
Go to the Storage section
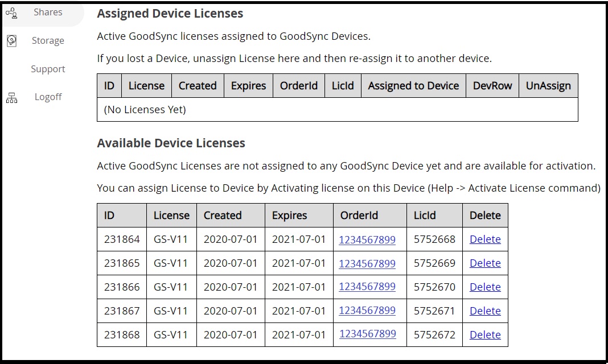tap(48, 41)
